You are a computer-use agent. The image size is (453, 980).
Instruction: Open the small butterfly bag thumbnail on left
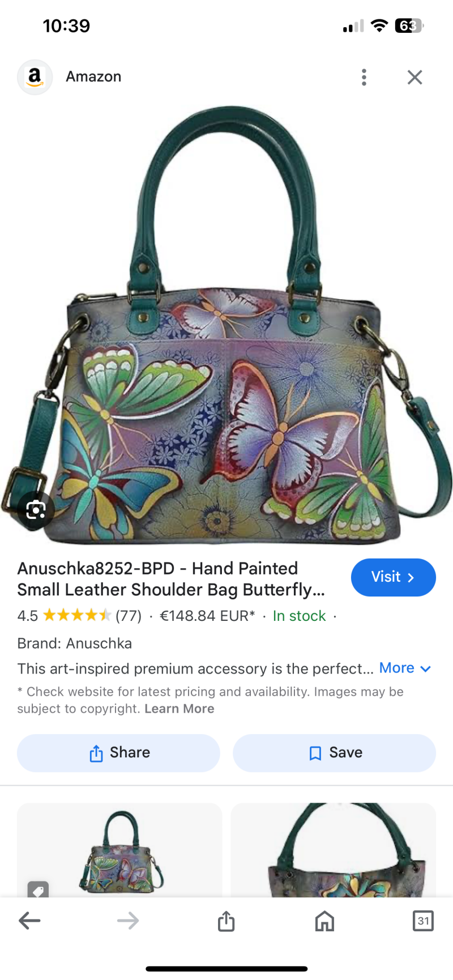tap(119, 850)
